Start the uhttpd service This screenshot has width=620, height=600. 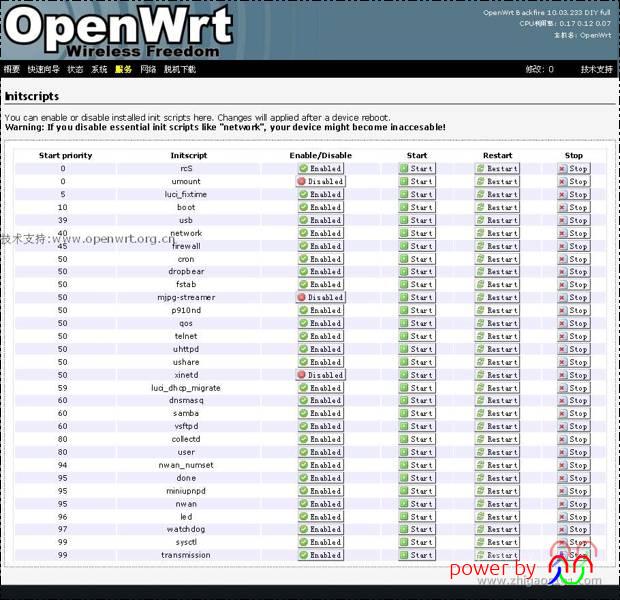click(x=417, y=349)
